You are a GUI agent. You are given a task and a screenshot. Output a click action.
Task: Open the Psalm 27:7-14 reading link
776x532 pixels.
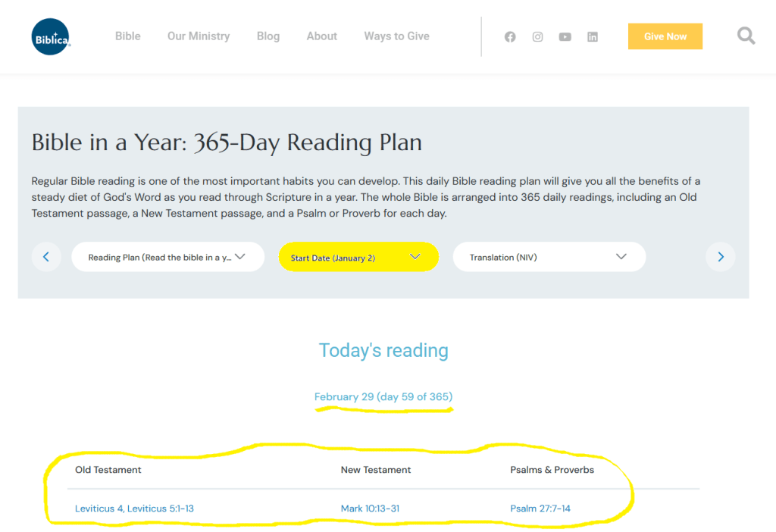[x=540, y=509]
